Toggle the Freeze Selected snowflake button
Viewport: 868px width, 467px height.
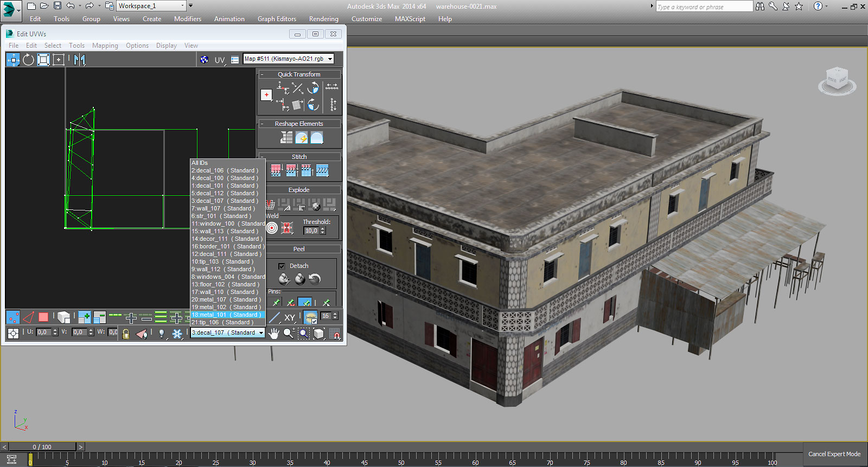coord(177,333)
